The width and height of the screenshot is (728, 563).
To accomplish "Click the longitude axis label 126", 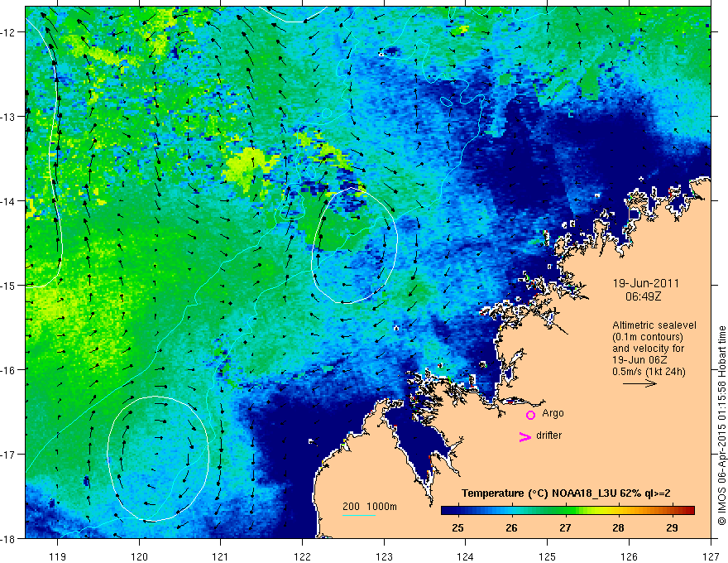I will tap(629, 556).
